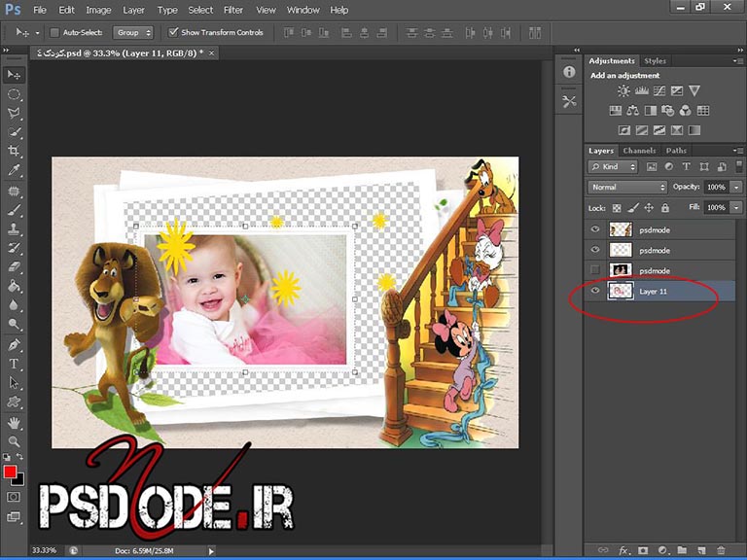Screen dimensions: 747x560
Task: Select the Crop tool
Action: [x=14, y=151]
